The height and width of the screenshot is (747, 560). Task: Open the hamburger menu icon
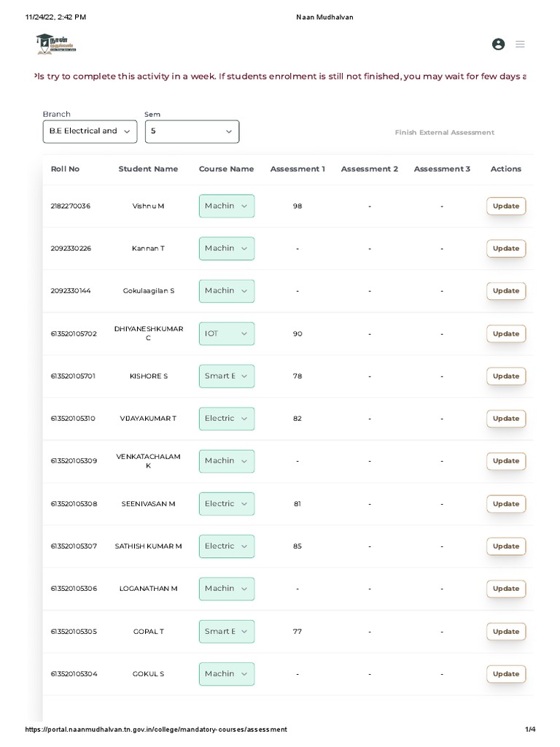click(x=520, y=44)
